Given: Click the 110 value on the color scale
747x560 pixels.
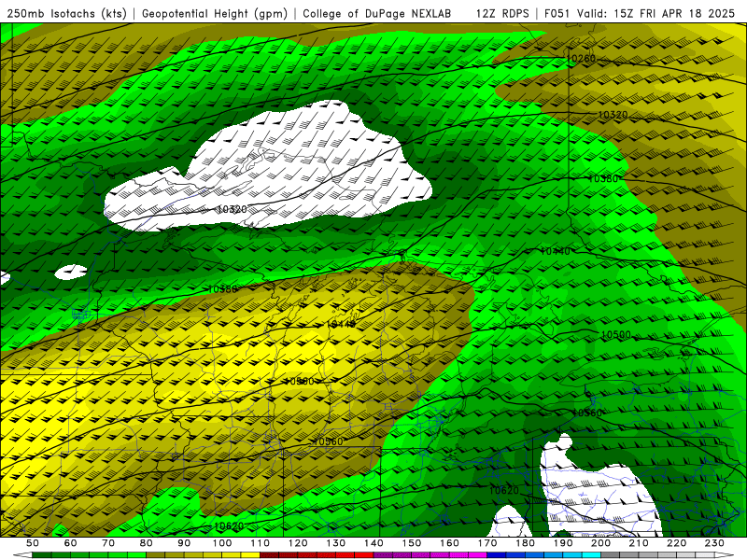Looking at the screenshot, I should [x=260, y=543].
